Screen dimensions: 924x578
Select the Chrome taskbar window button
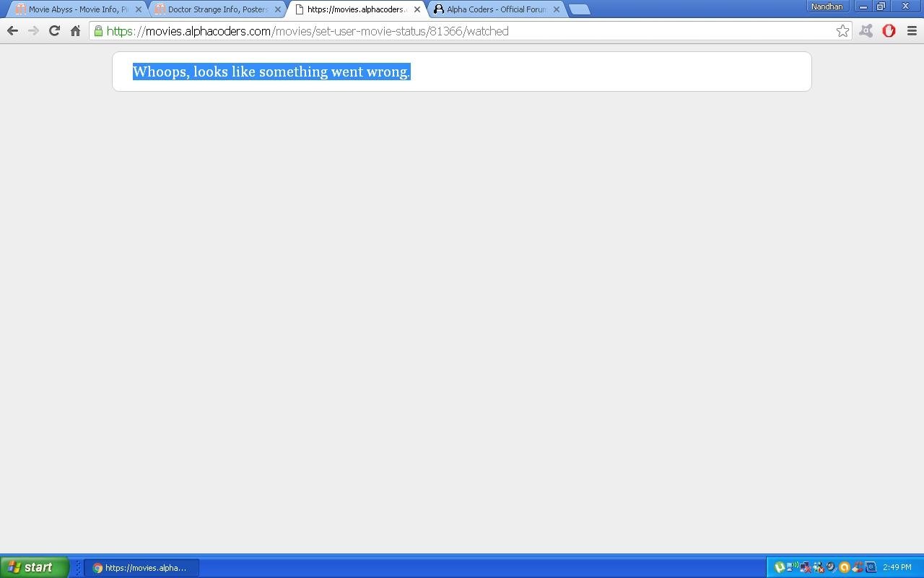pyautogui.click(x=141, y=568)
